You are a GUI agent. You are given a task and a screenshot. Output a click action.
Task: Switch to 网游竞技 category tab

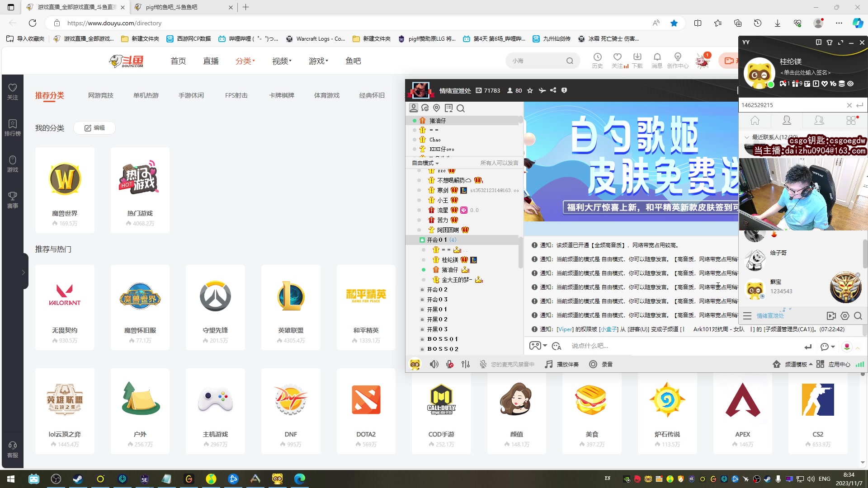click(101, 95)
